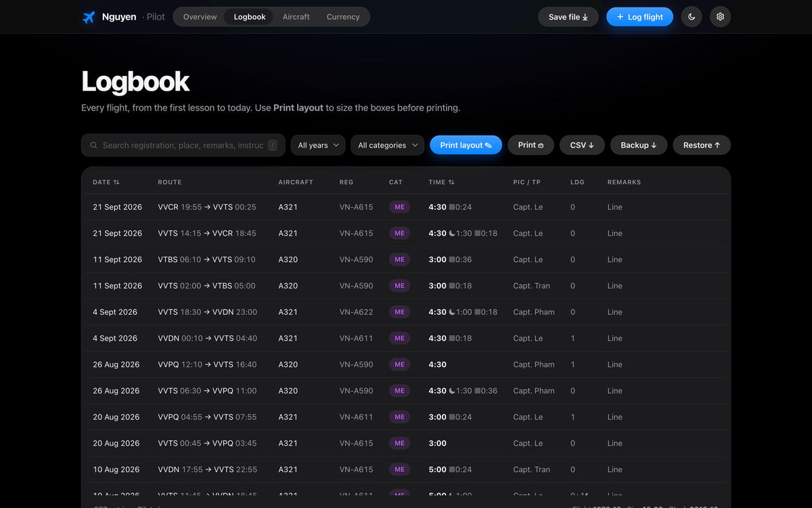The height and width of the screenshot is (508, 812).
Task: Click Capt. Pham in VVPQ 12:10 → VVTS row
Action: coord(534,364)
